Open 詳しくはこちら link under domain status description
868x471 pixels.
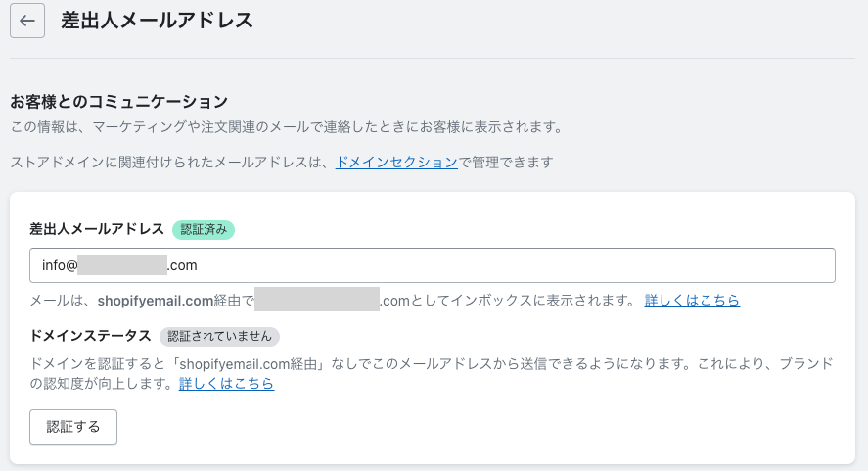226,384
